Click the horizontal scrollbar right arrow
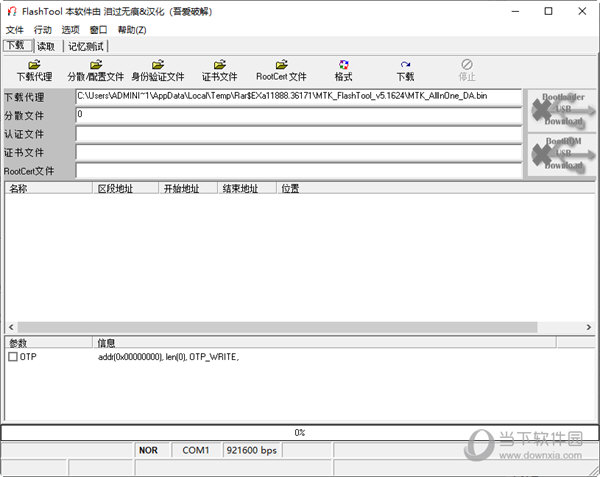 pos(589,327)
